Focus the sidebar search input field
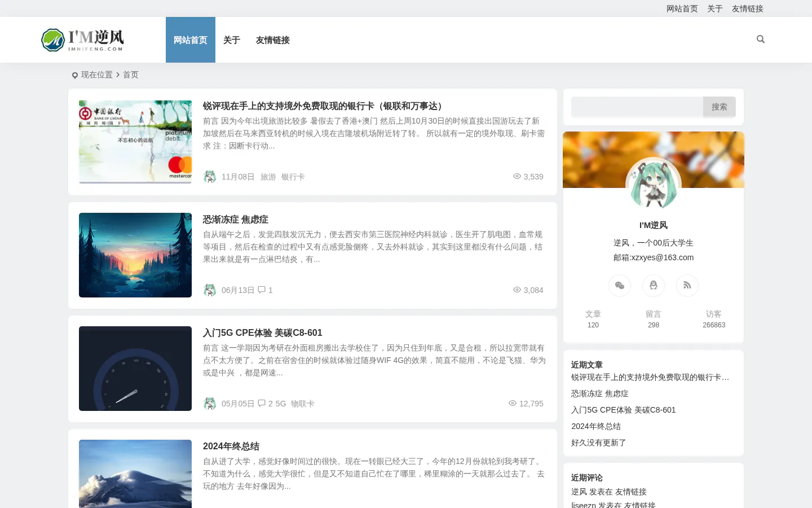 637,107
